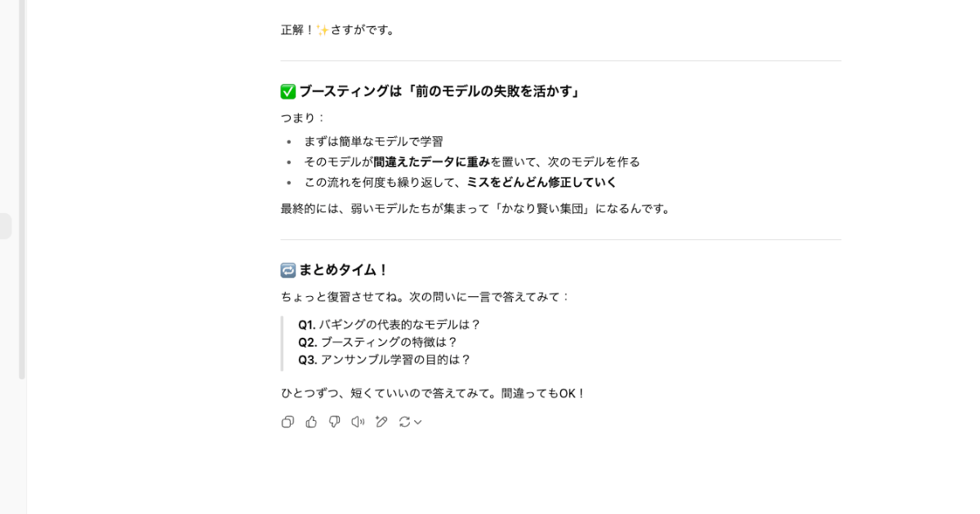
Task: Copy the response with the copy icon
Action: click(287, 422)
